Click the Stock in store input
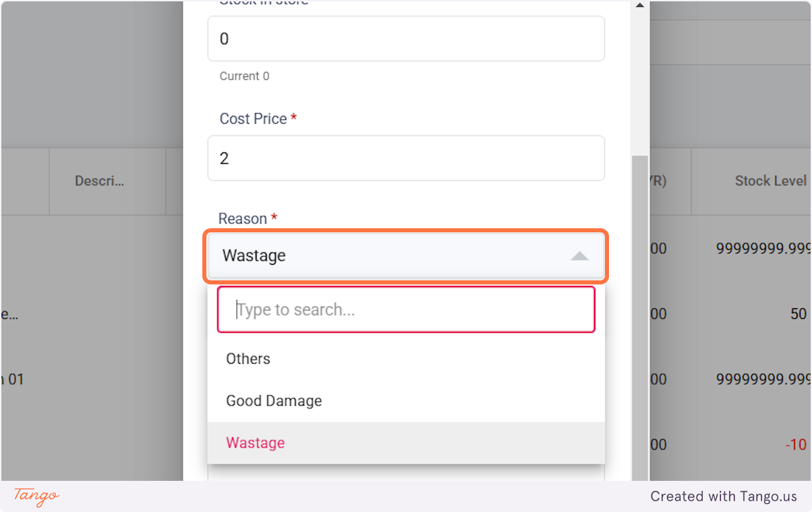The width and height of the screenshot is (812, 512). tap(406, 39)
